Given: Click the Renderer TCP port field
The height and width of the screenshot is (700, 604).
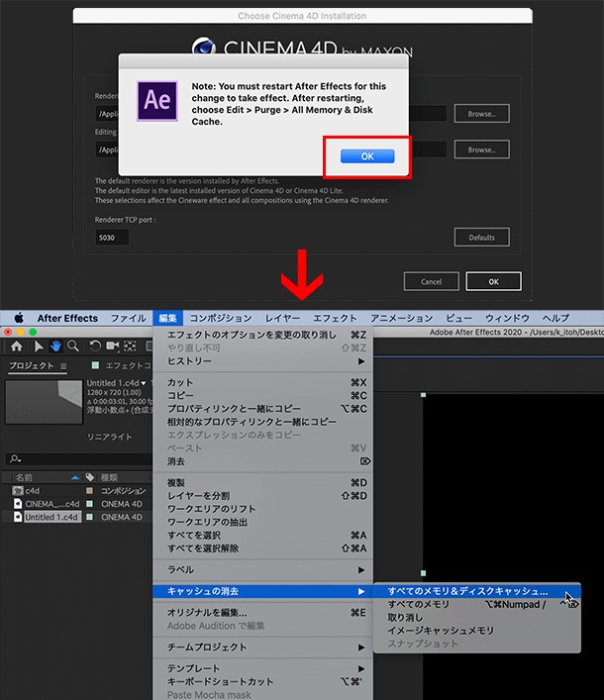Looking at the screenshot, I should click(112, 238).
